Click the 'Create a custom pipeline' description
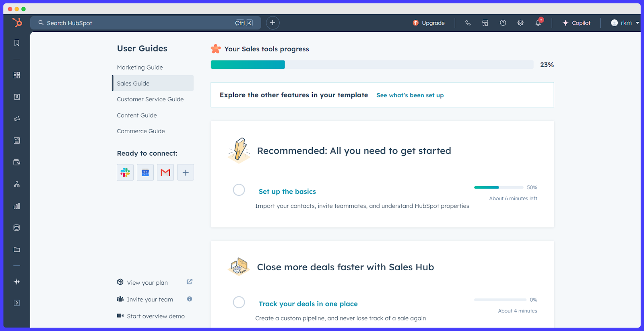The height and width of the screenshot is (331, 644). [341, 318]
